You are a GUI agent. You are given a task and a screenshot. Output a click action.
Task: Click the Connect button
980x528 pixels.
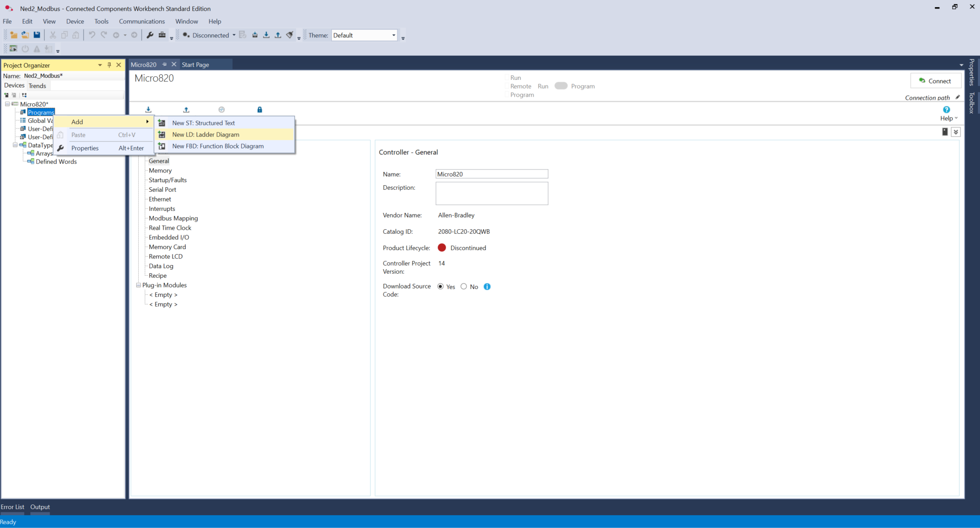pyautogui.click(x=935, y=81)
